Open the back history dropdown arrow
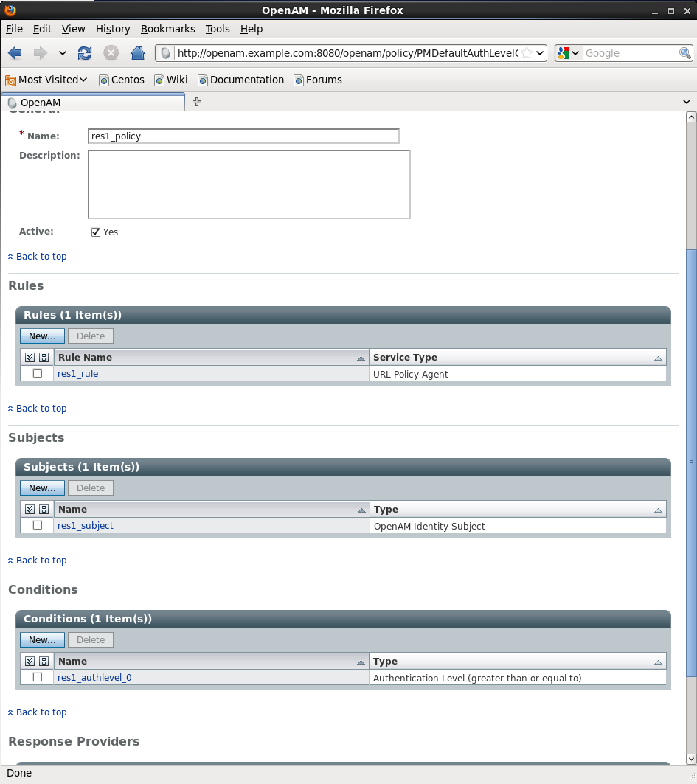Image resolution: width=697 pixels, height=784 pixels. click(63, 52)
